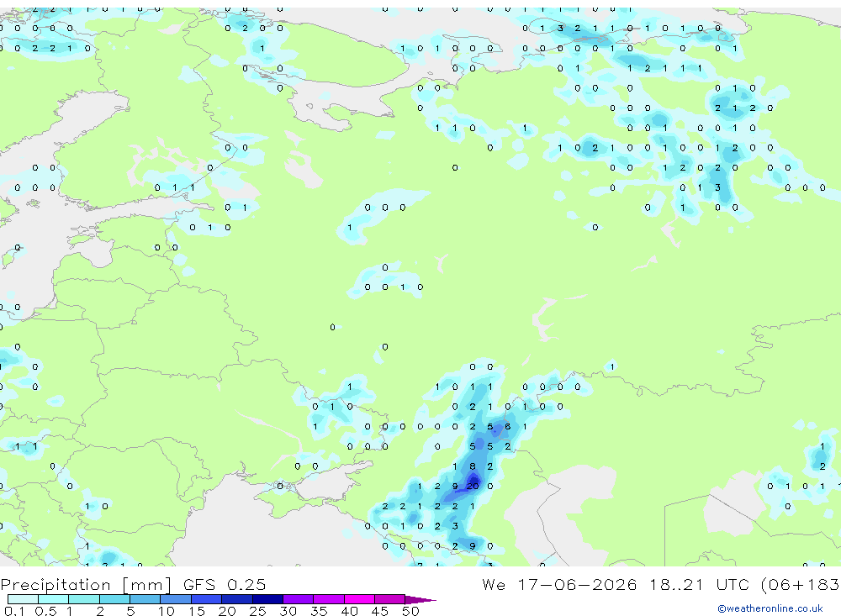This screenshot has height=616, width=841.
Task: Click the 0.5–1 mm legend swatch
Action: 54,599
